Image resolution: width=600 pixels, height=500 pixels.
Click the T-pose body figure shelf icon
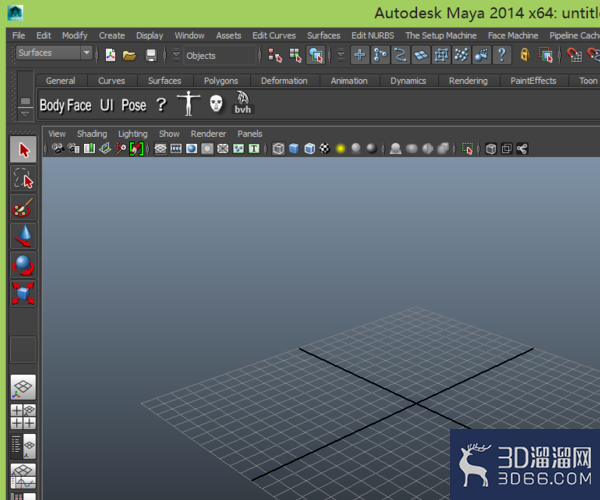click(188, 104)
